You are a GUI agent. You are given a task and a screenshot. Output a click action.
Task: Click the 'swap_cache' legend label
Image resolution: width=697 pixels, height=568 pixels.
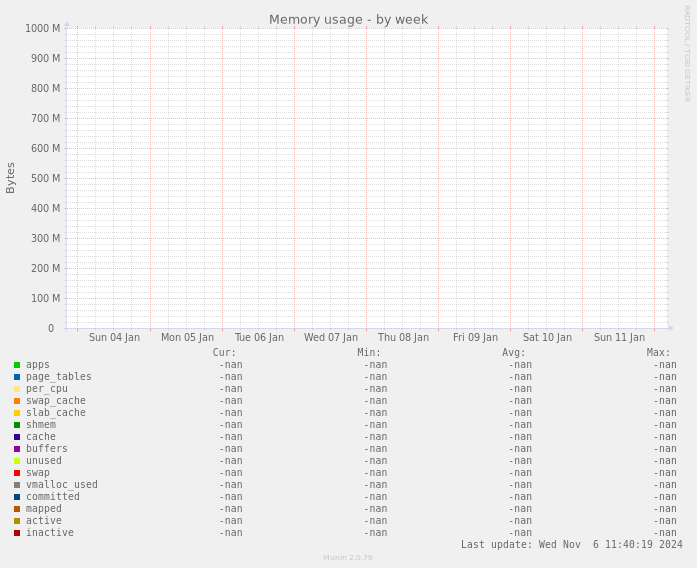(56, 401)
